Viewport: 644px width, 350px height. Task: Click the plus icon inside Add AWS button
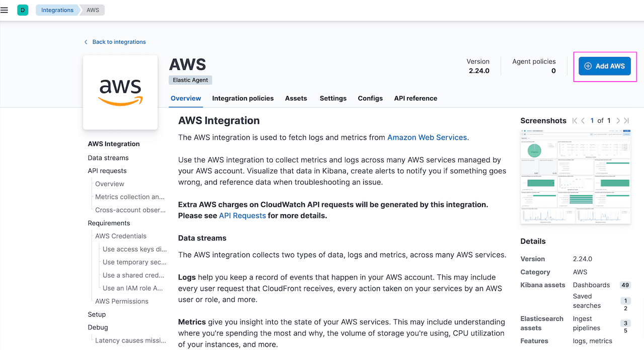(588, 66)
